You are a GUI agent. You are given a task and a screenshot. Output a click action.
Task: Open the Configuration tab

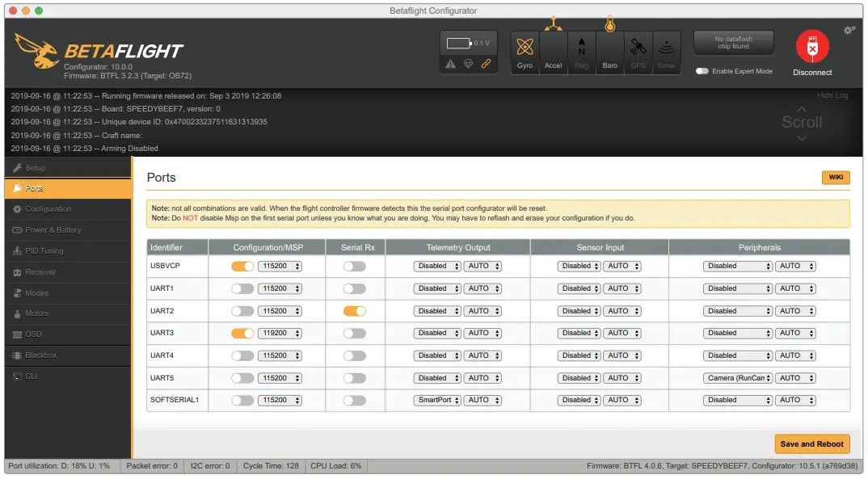click(68, 209)
